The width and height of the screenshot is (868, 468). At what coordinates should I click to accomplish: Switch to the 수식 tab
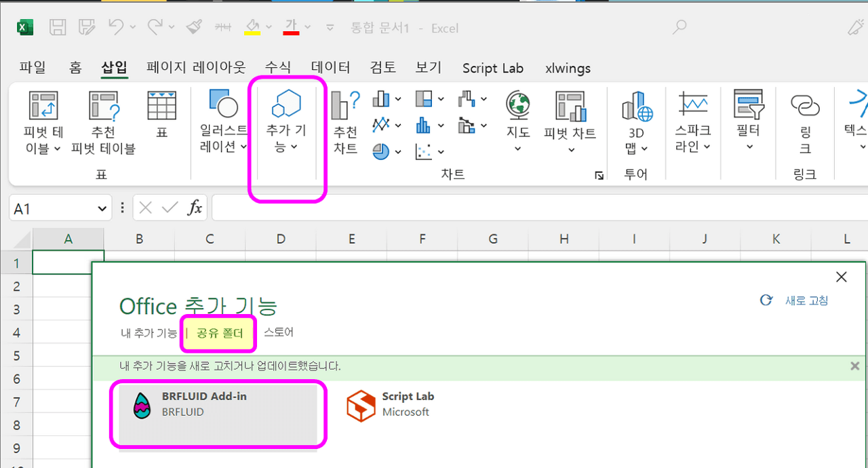click(x=278, y=68)
